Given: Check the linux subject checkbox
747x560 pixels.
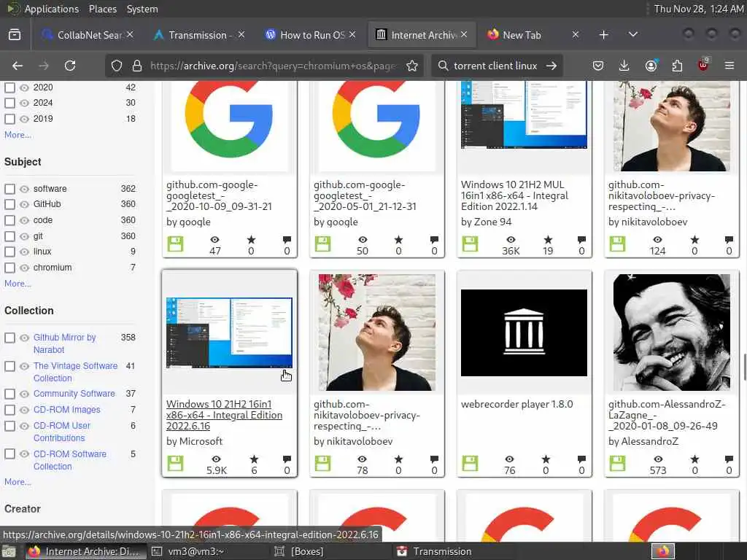Looking at the screenshot, I should click(9, 252).
